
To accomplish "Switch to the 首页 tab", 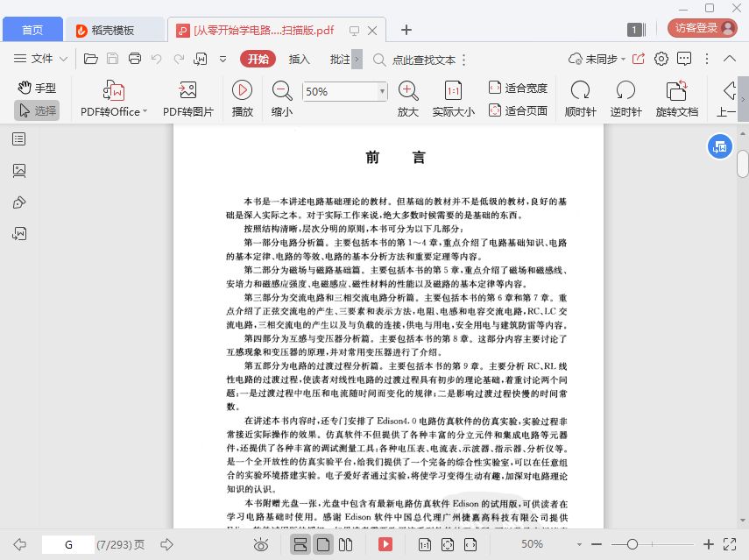I will 32,30.
